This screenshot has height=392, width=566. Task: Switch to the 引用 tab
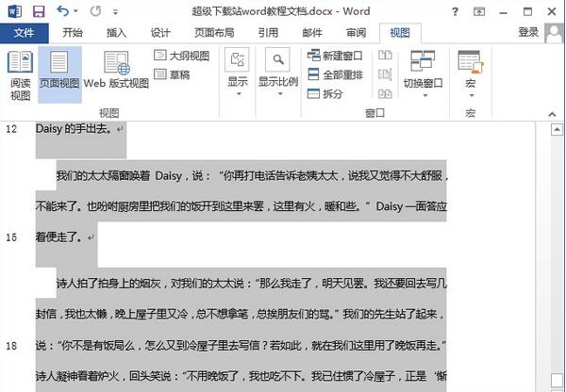pos(268,33)
